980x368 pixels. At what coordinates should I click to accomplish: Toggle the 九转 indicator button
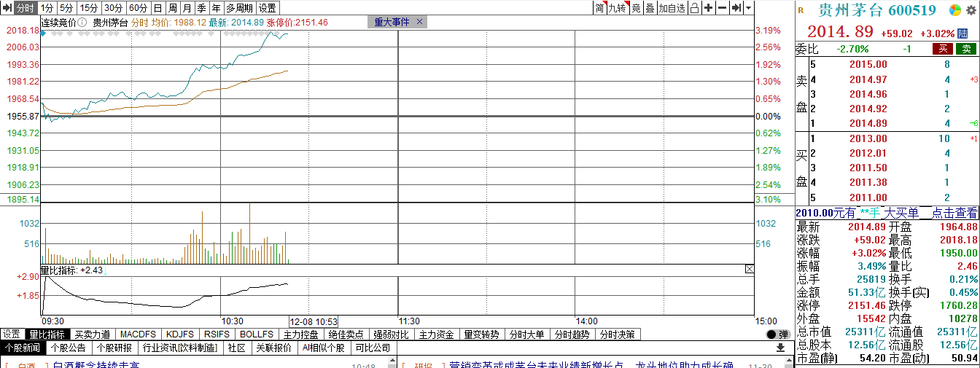coord(618,8)
